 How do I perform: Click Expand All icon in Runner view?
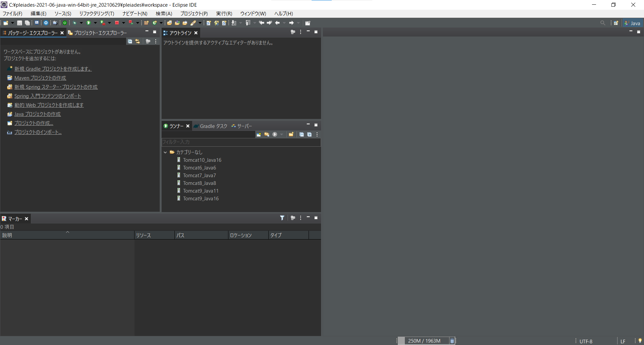[309, 134]
